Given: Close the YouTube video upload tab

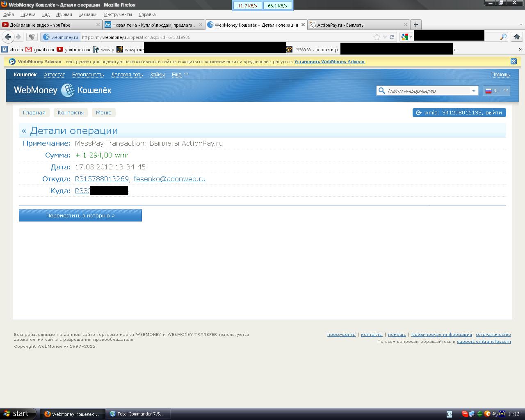Looking at the screenshot, I should pos(98,25).
